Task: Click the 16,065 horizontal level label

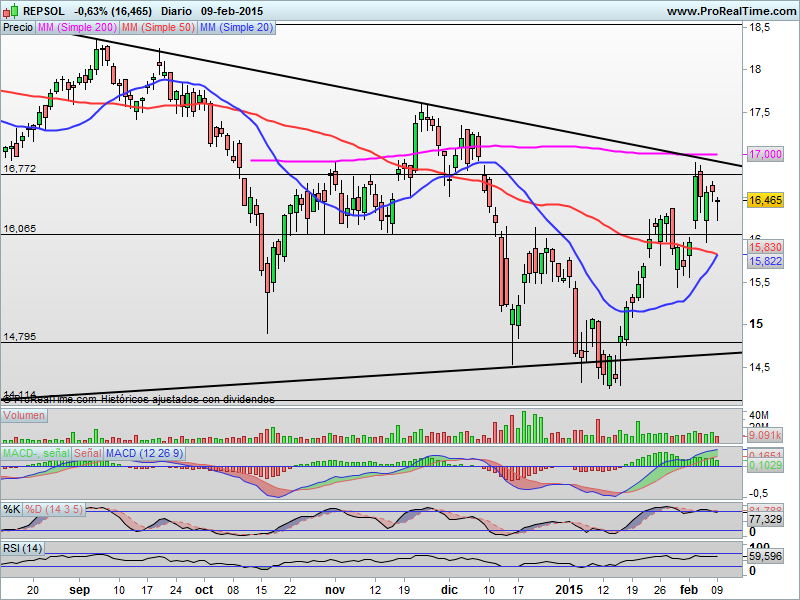Action: coord(20,229)
